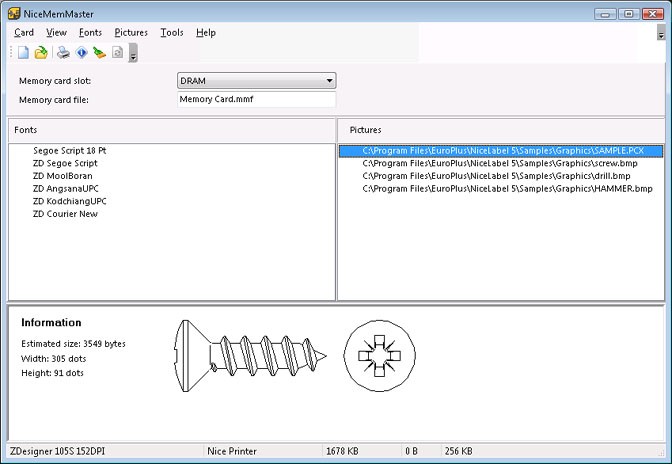Viewport: 672px width, 464px height.
Task: Click the Height: 91 dots text
Action: click(52, 373)
